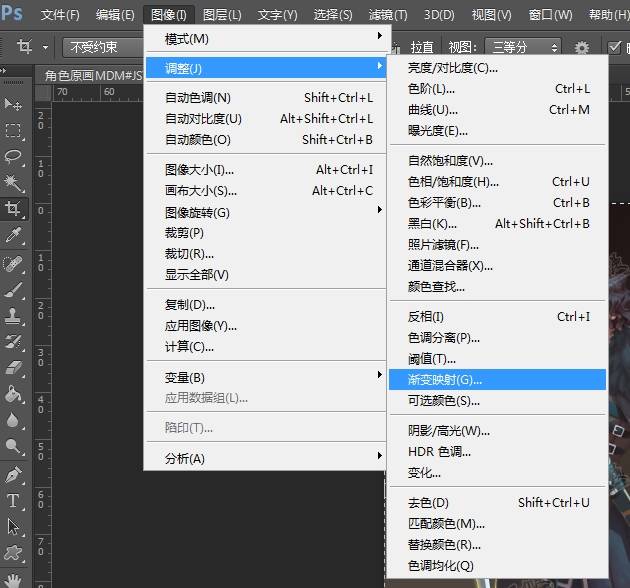Expand the 模式(M) submenu

click(266, 39)
